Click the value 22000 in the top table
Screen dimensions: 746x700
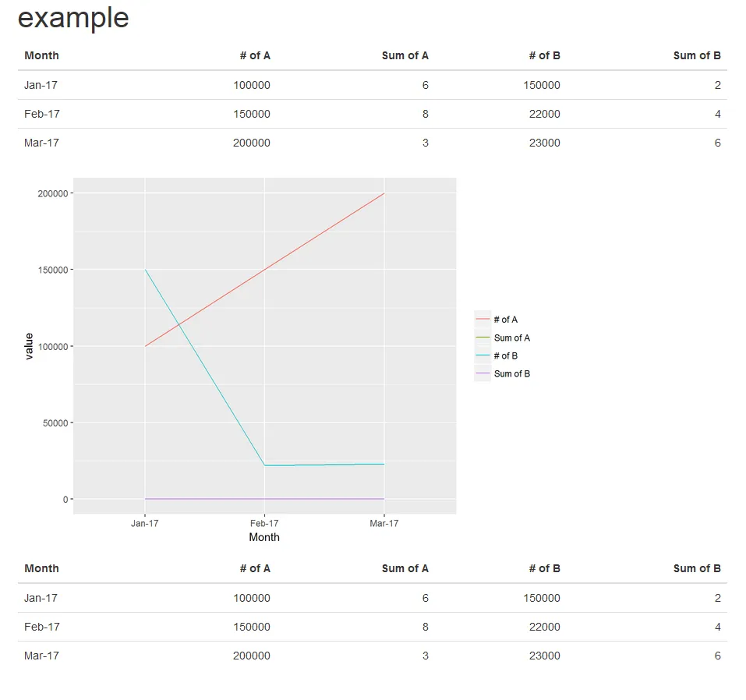pos(544,114)
